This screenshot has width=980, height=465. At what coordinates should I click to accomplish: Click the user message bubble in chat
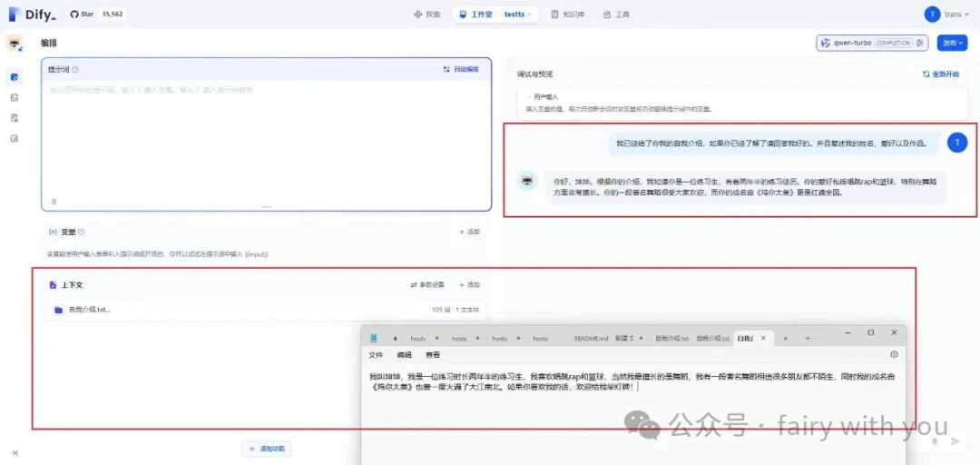point(775,143)
